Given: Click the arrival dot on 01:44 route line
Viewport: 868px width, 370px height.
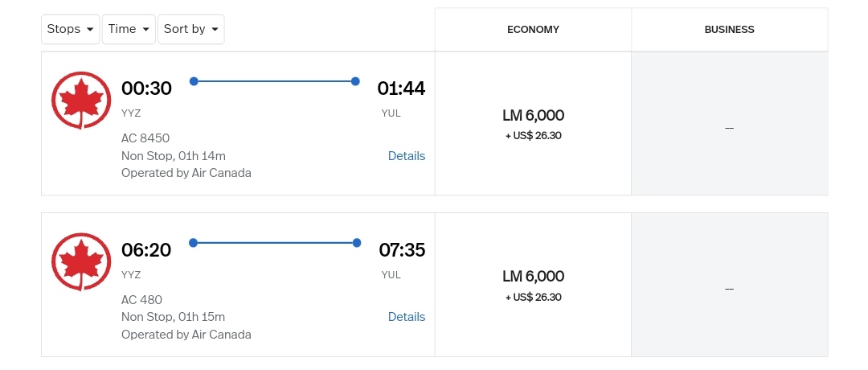Looking at the screenshot, I should [x=356, y=81].
